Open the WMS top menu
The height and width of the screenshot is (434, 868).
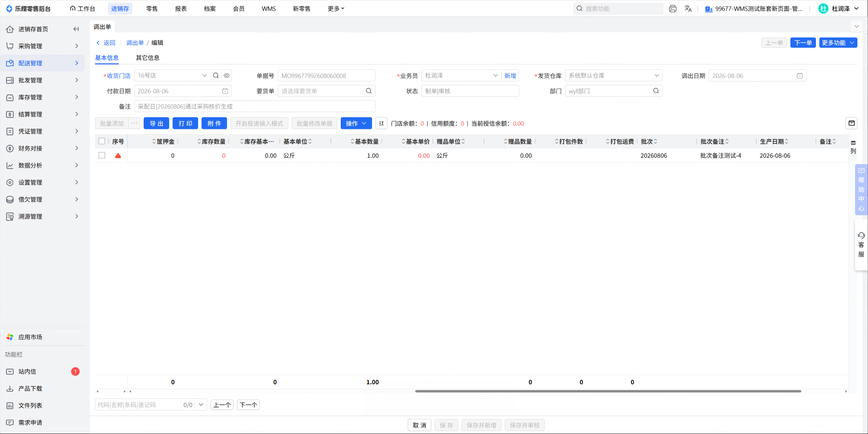point(269,9)
